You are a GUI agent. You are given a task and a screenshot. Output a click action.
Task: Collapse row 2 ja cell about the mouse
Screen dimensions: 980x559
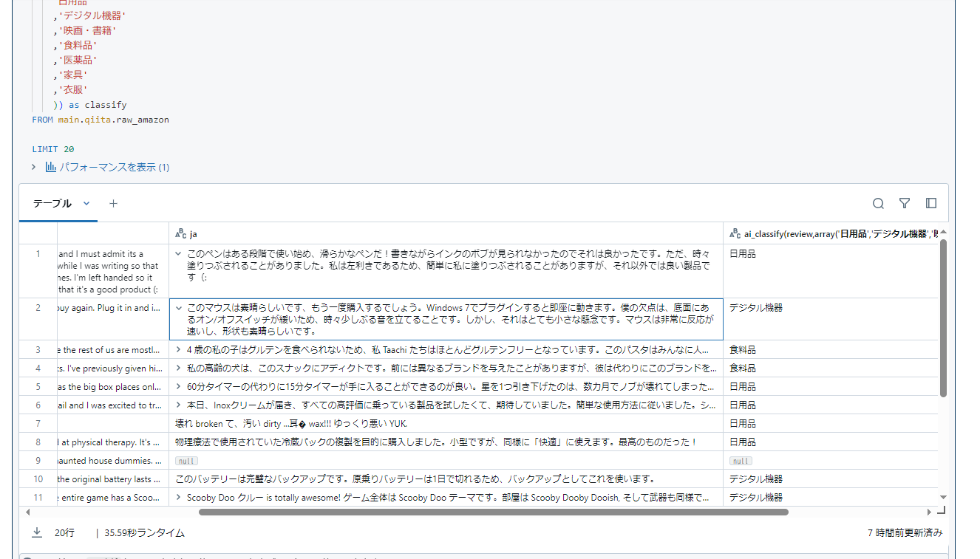(x=179, y=307)
